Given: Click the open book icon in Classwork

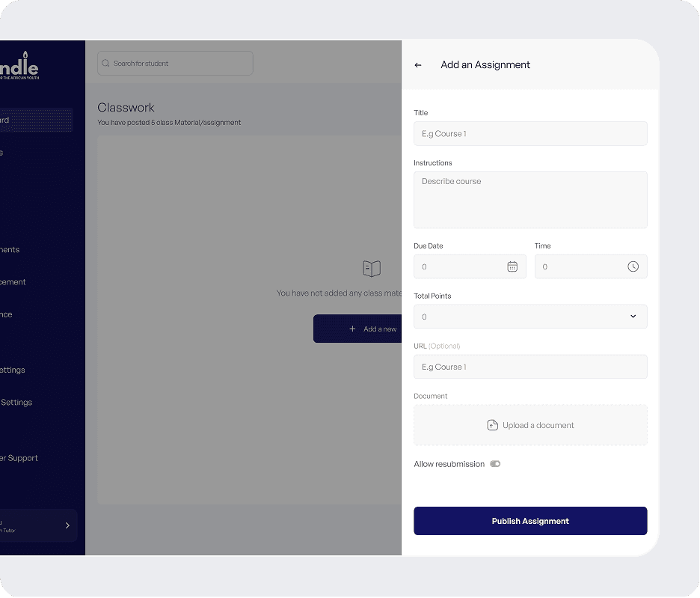Looking at the screenshot, I should pos(371,268).
